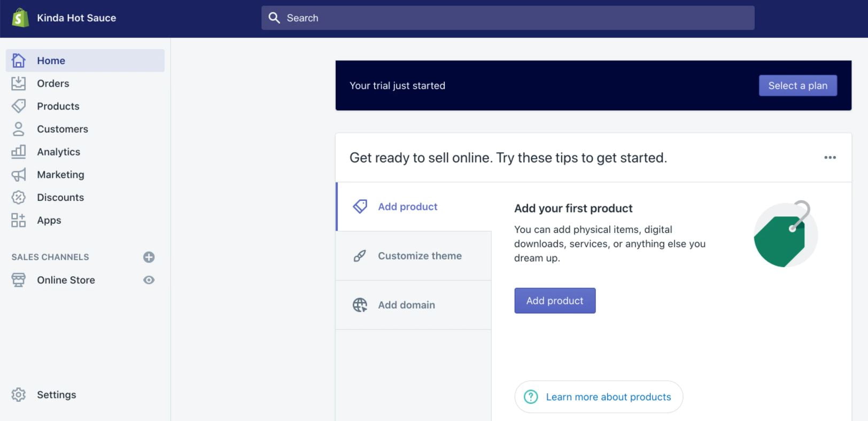Open the Orders section via its icon

click(x=19, y=83)
